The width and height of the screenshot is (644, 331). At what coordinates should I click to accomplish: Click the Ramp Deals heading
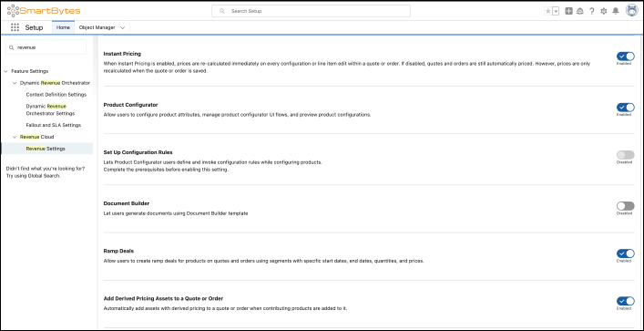pyautogui.click(x=118, y=251)
